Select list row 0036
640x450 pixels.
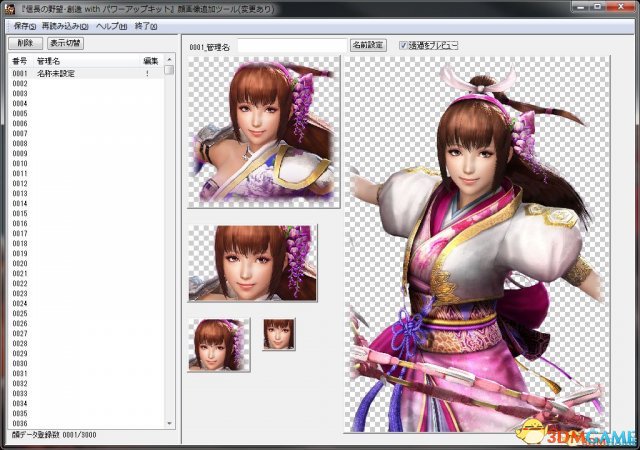tap(87, 423)
